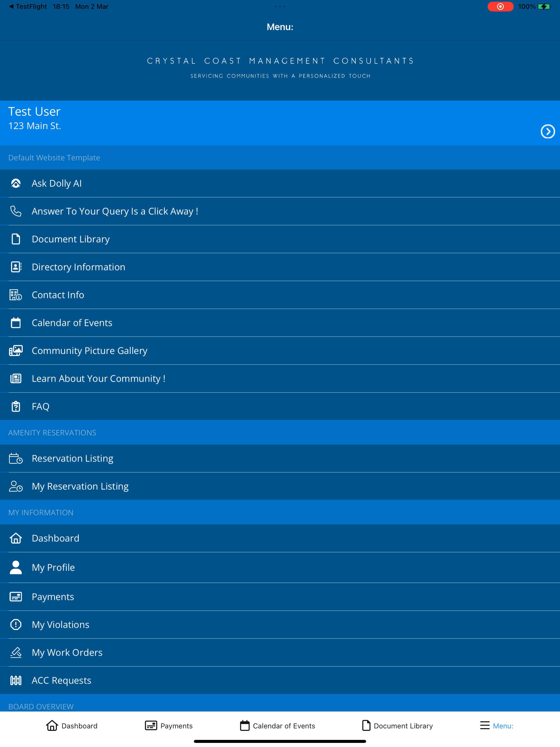Open Document Library bottom tab
The width and height of the screenshot is (560, 747).
397,725
